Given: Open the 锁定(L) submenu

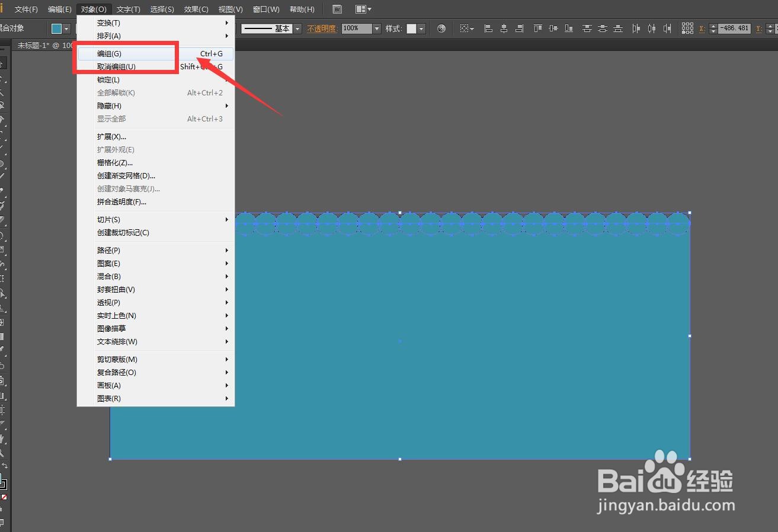Looking at the screenshot, I should click(x=156, y=79).
